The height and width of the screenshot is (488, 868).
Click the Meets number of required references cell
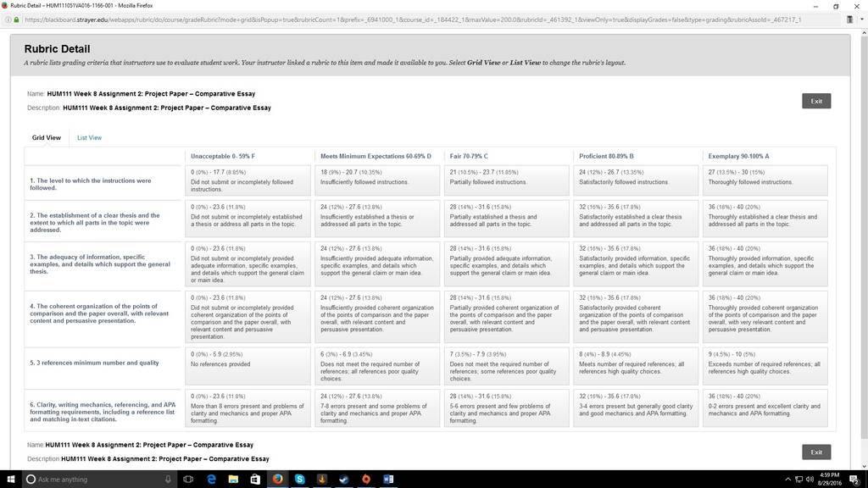pyautogui.click(x=636, y=366)
